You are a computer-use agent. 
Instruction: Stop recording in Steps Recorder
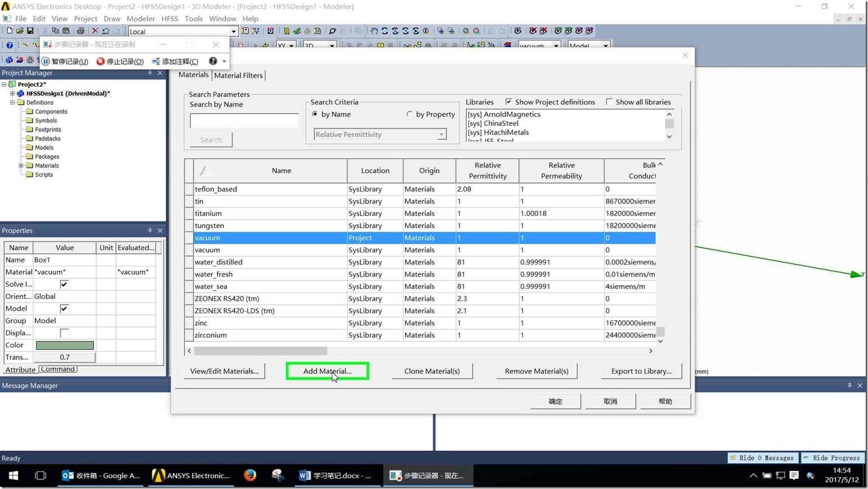coord(120,61)
